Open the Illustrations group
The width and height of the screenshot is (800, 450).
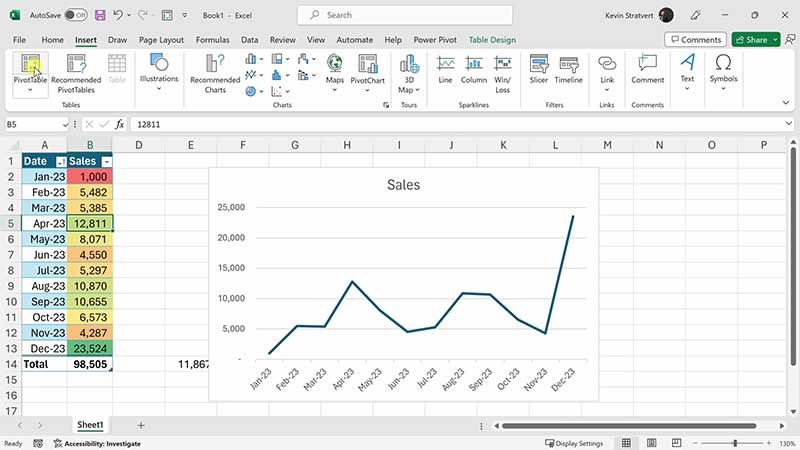pos(159,71)
